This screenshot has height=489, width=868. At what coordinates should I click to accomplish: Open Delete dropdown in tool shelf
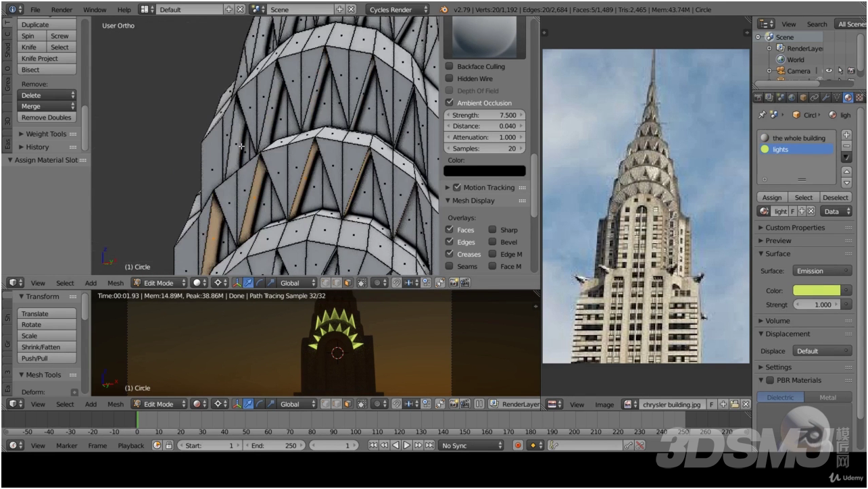[x=47, y=95]
